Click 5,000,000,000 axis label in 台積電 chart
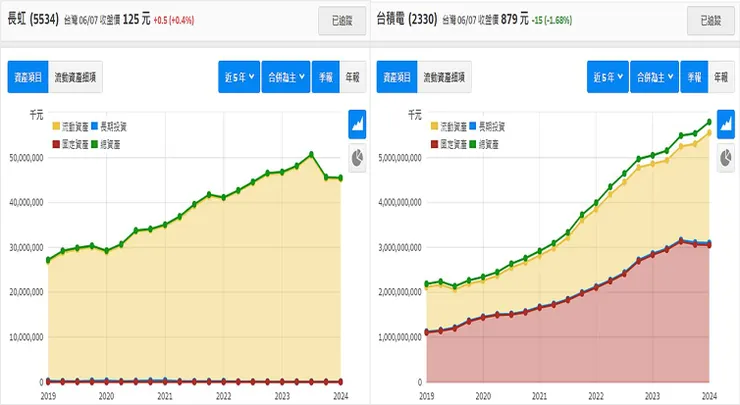The width and height of the screenshot is (740, 405). coord(400,158)
